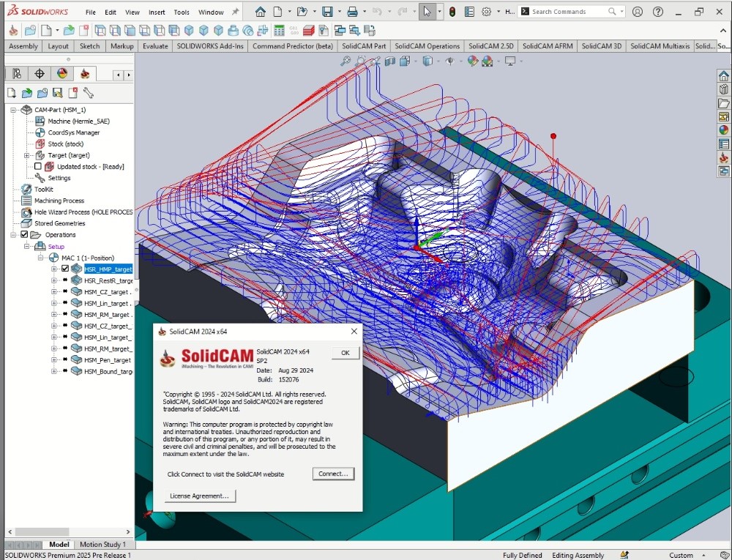Viewport: 732px width, 560px height.
Task: Click the red stock layers icon
Action: click(x=309, y=31)
